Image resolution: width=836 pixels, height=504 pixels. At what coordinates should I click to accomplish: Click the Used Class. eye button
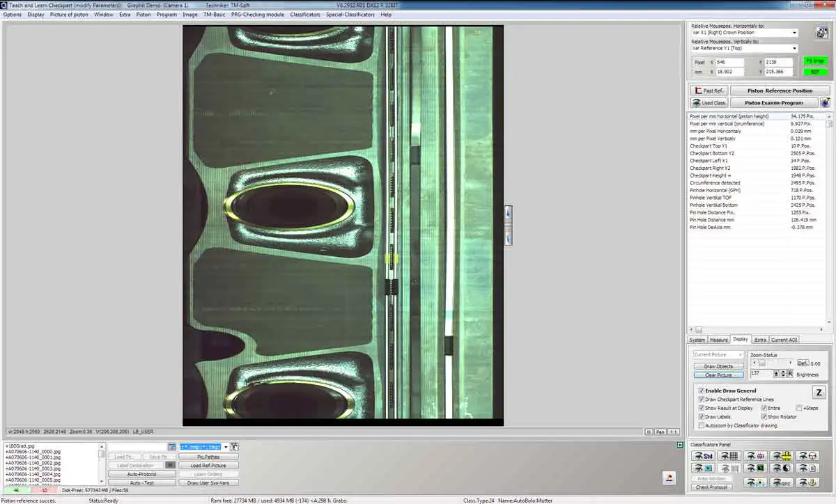[709, 102]
